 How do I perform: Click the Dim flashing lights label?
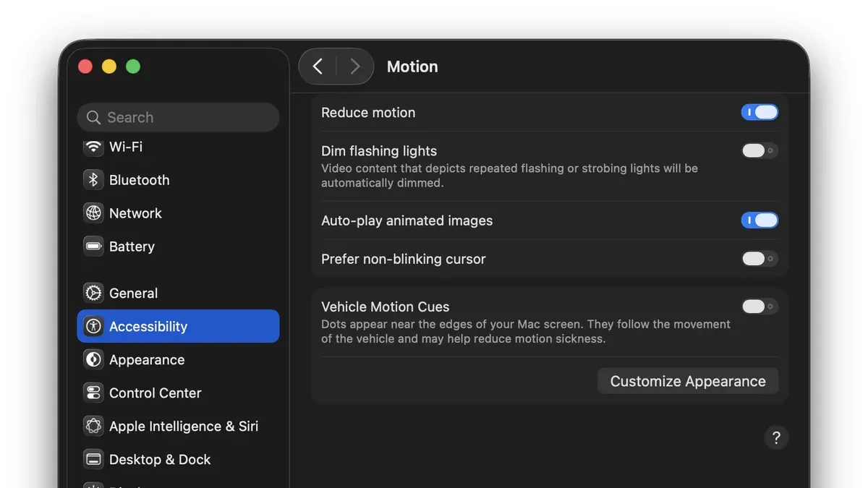(x=379, y=151)
